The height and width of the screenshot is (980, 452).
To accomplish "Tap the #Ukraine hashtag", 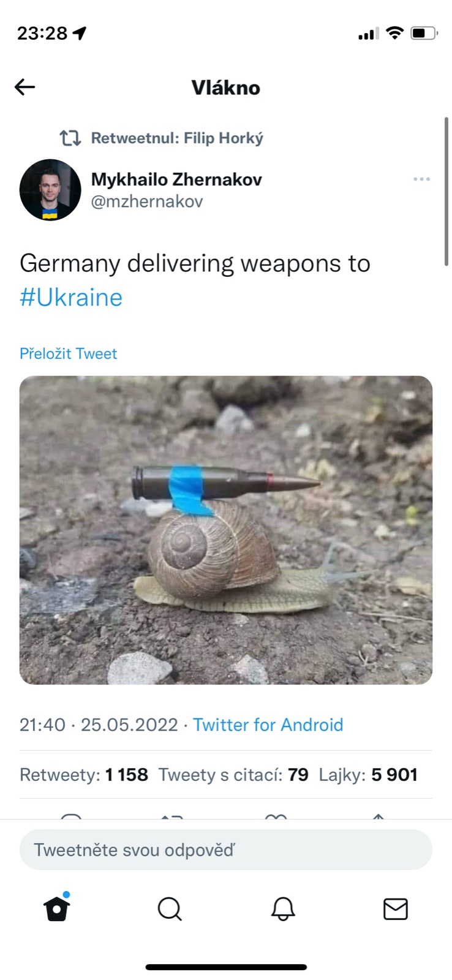I will pos(71,297).
